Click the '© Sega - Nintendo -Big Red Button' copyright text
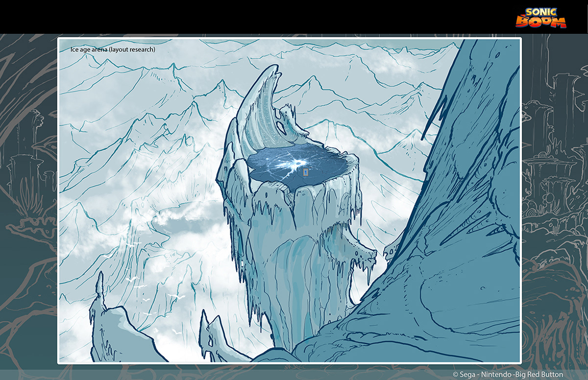This screenshot has height=380, width=588. [x=508, y=374]
